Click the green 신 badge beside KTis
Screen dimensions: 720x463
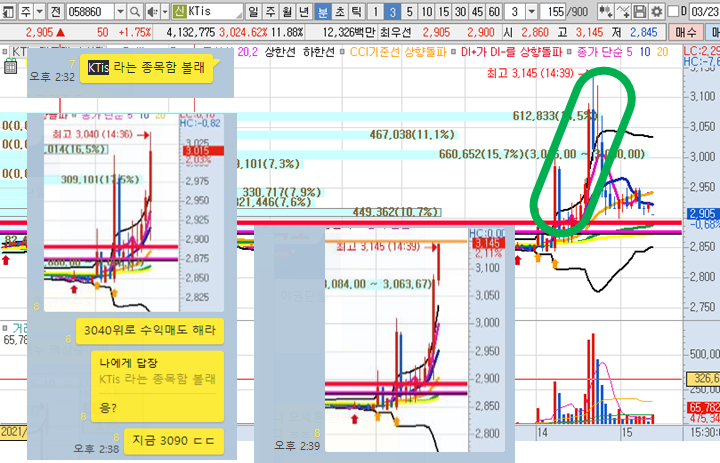[179, 11]
